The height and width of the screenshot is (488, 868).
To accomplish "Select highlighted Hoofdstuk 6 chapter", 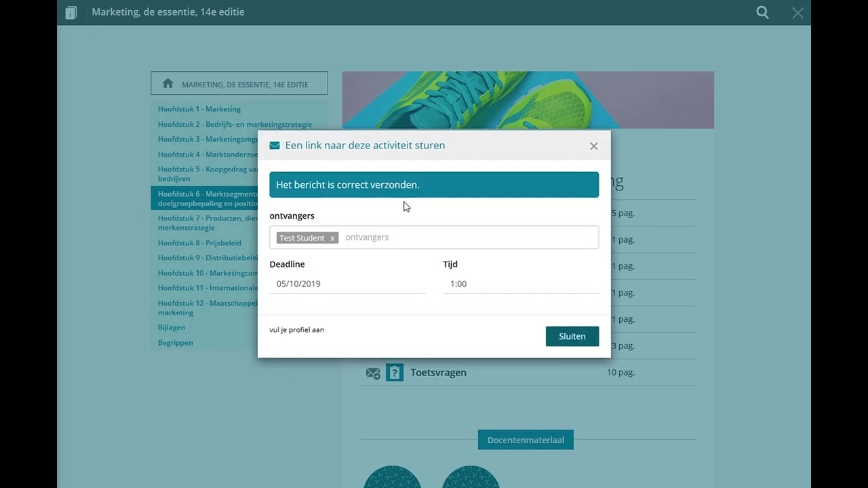I will pyautogui.click(x=204, y=199).
